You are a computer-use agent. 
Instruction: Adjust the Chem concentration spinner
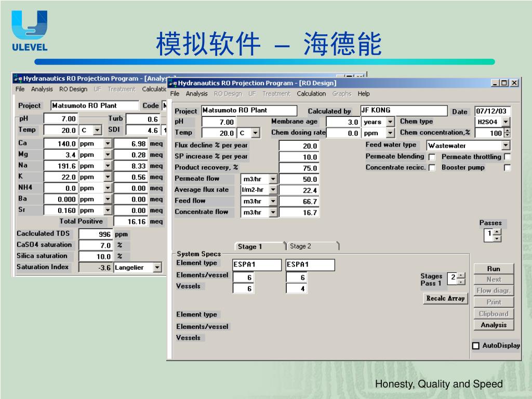click(x=507, y=133)
